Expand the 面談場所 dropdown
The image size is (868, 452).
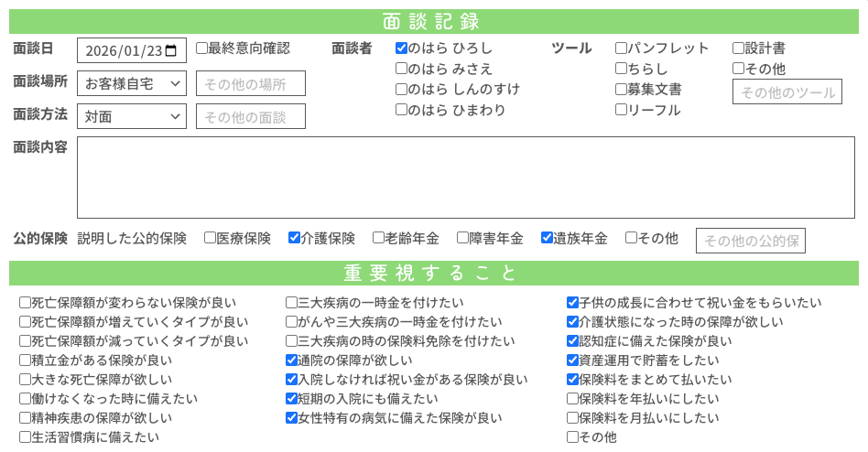click(132, 83)
